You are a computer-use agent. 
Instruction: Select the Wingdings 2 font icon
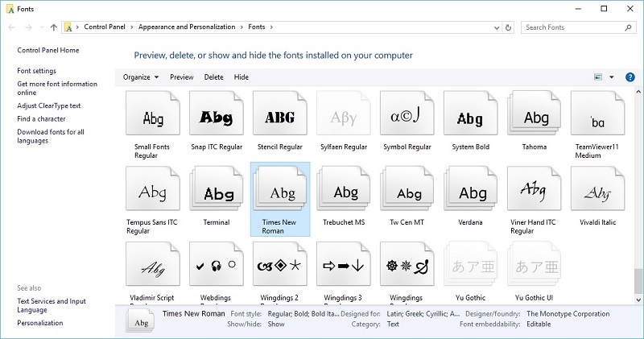(279, 266)
